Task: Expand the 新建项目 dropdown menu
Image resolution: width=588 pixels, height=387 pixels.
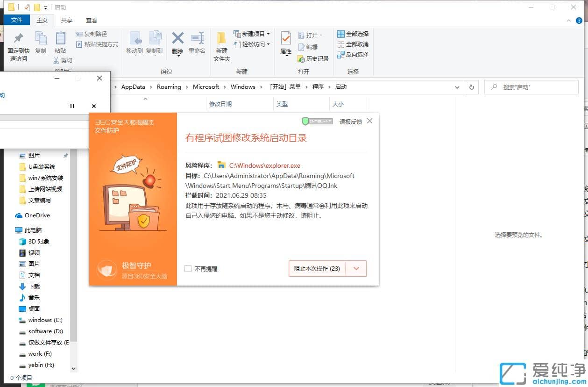Action: (252, 33)
